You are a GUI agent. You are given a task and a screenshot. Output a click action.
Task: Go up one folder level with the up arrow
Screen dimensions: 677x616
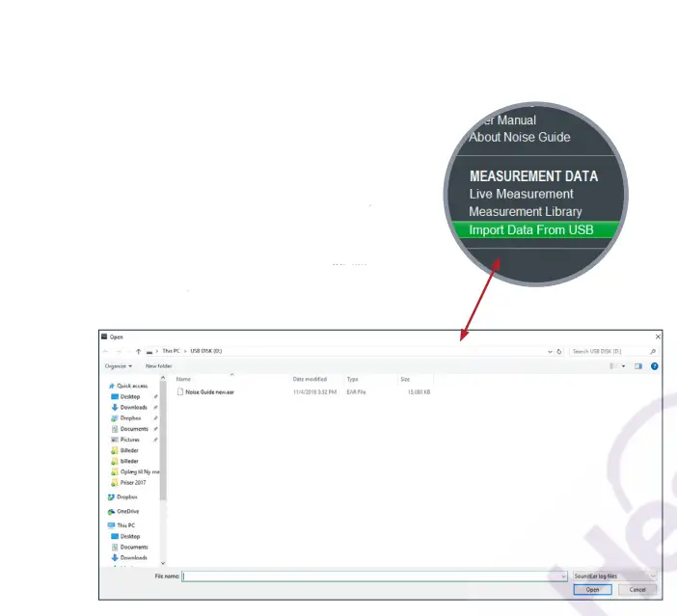[x=138, y=352]
